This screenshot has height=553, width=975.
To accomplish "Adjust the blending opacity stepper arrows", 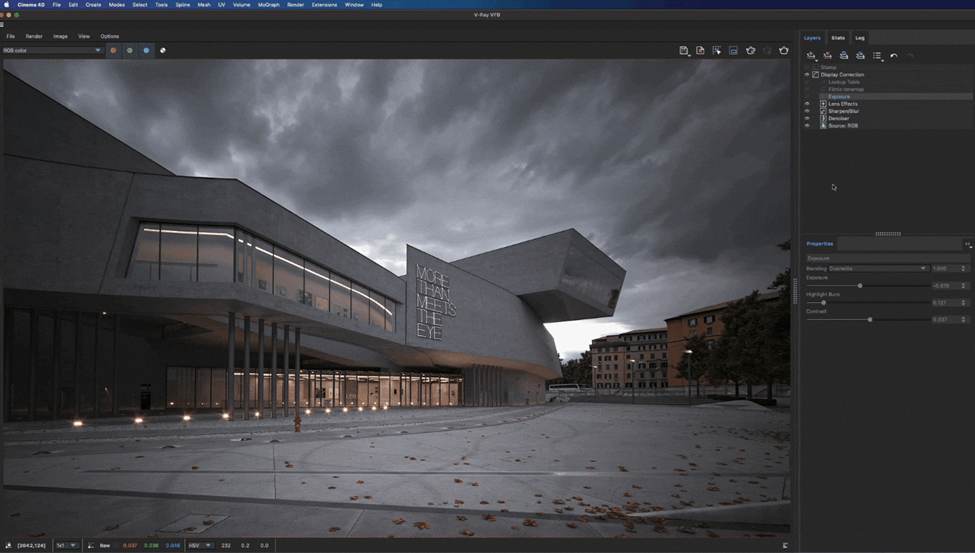I will 963,269.
